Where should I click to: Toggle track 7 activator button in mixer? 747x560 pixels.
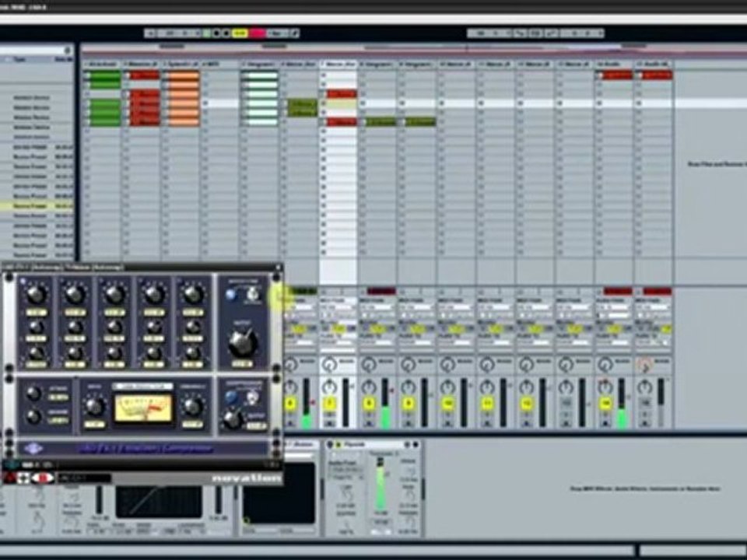(x=329, y=404)
